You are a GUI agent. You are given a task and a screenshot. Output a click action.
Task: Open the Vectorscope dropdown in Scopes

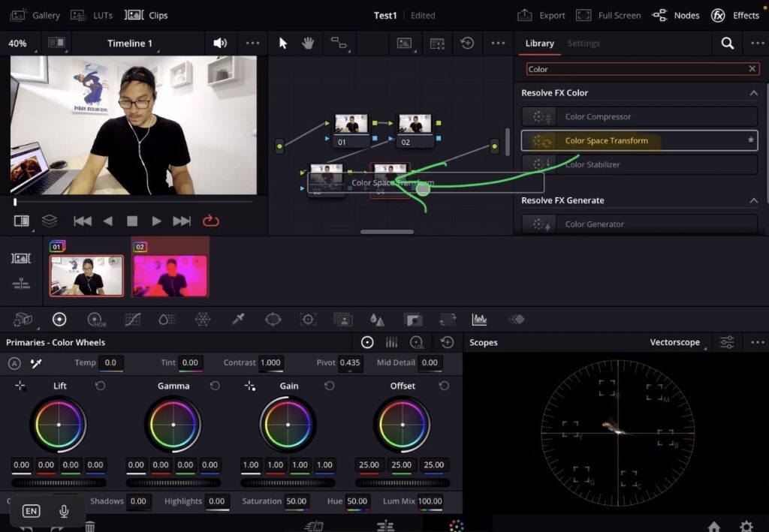pyautogui.click(x=675, y=342)
